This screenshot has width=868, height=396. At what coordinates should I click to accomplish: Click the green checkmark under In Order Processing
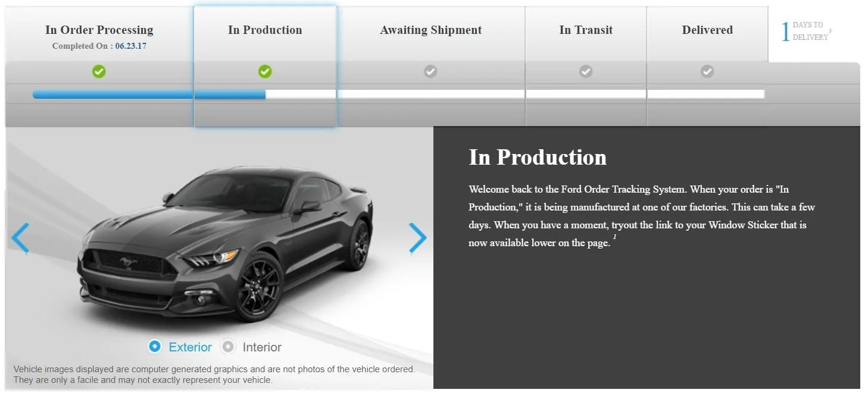tap(99, 71)
